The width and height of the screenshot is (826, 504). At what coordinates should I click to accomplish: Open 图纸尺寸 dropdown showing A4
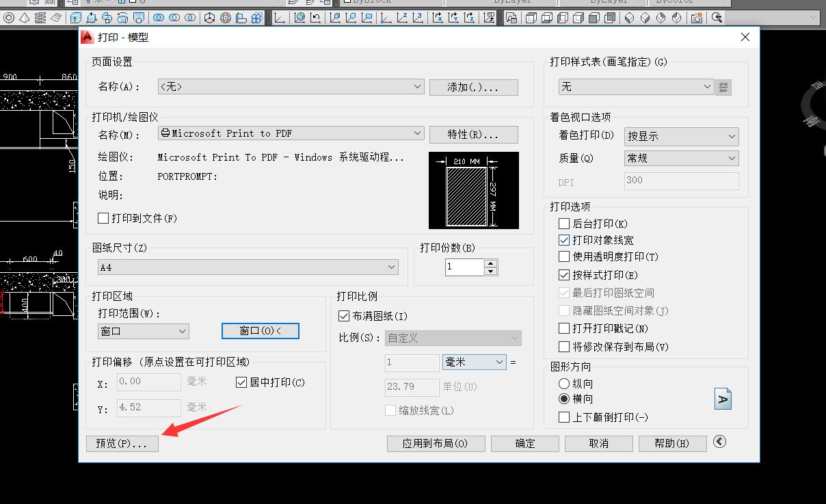pyautogui.click(x=248, y=267)
